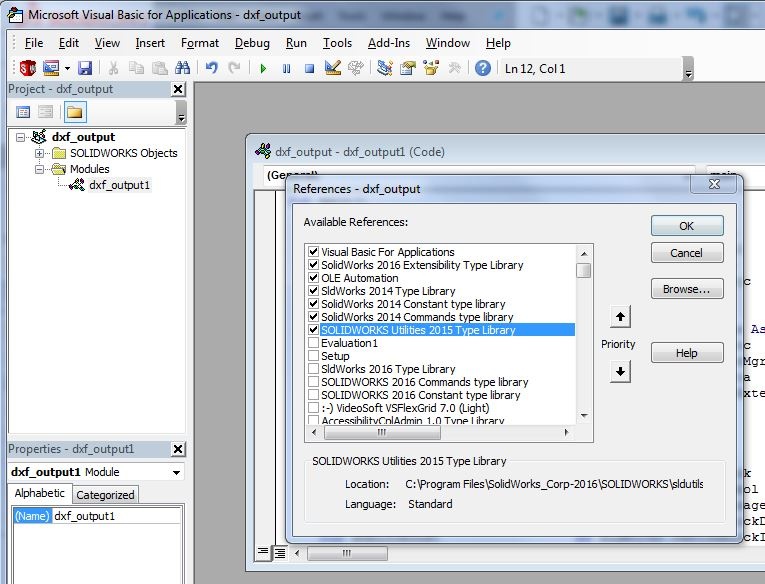Click the Priority down arrow button

[620, 372]
